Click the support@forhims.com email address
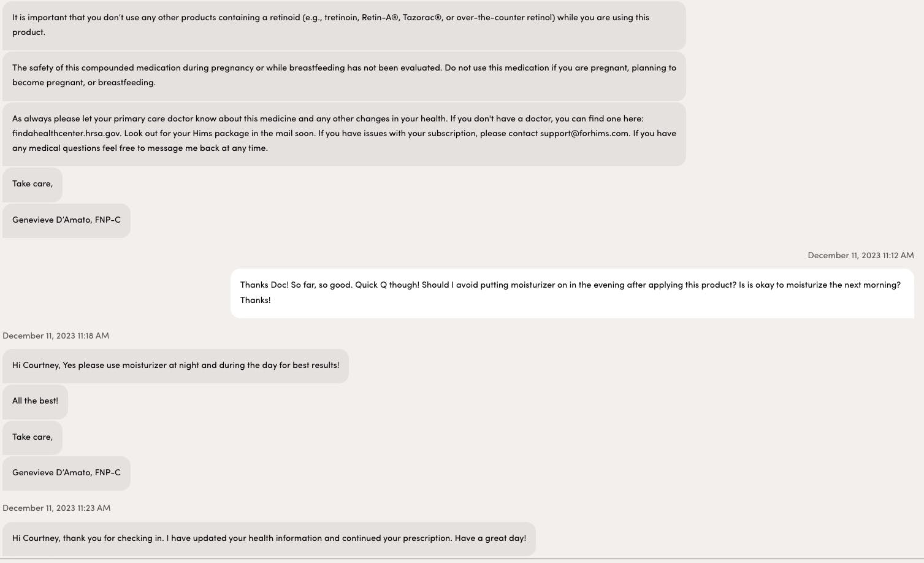This screenshot has height=563, width=924. 584,134
